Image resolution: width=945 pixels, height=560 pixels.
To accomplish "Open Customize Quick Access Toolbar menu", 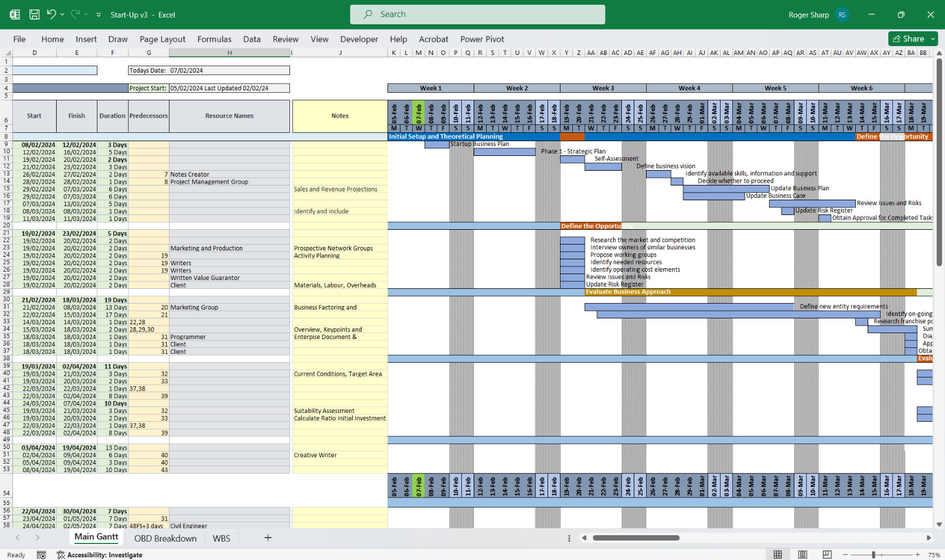I will (99, 15).
